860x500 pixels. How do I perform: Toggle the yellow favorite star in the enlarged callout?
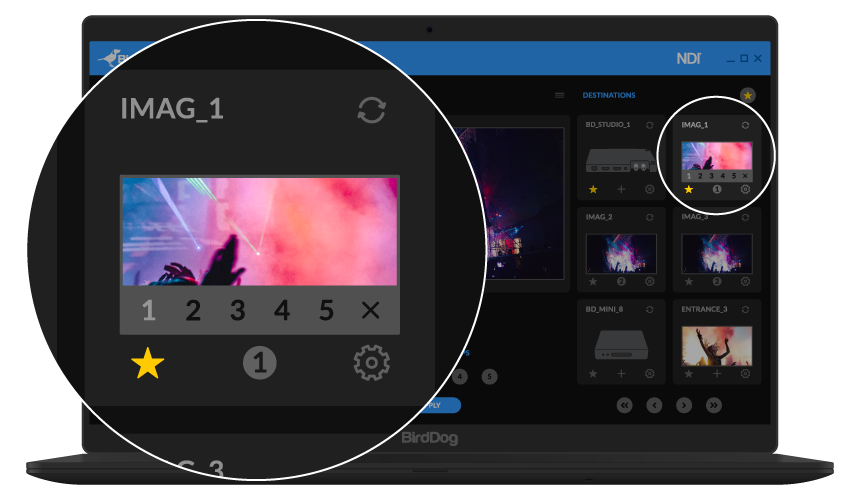tap(148, 363)
